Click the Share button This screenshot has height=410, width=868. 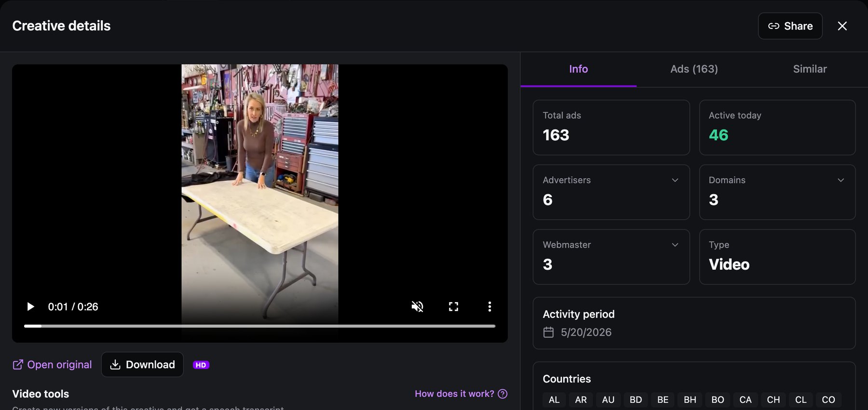click(x=790, y=26)
